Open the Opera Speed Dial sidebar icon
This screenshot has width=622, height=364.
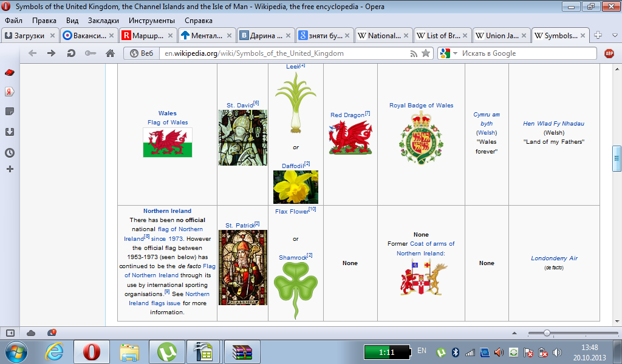(10, 72)
